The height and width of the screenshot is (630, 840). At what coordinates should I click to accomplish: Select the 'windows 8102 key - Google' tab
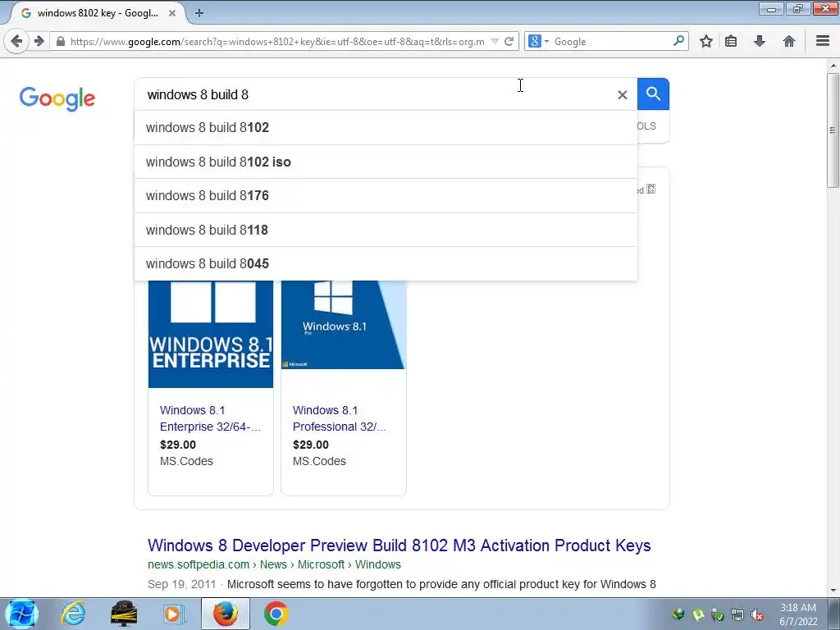click(98, 13)
